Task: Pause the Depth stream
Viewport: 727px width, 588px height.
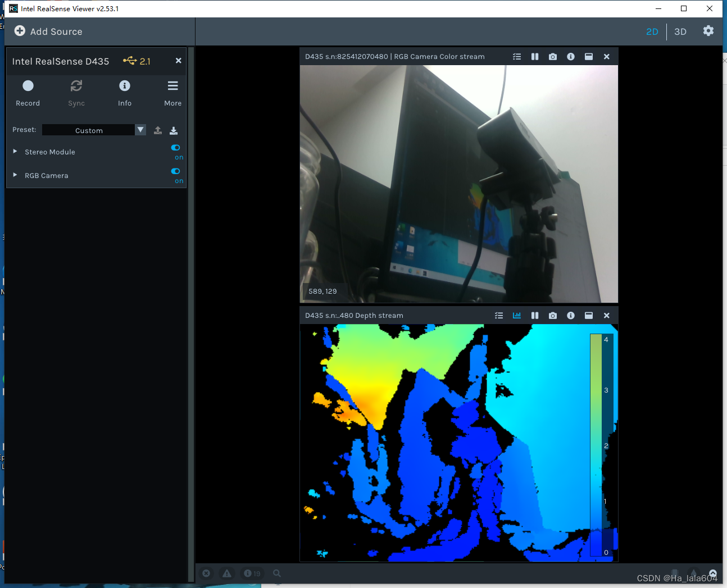Action: click(x=534, y=315)
